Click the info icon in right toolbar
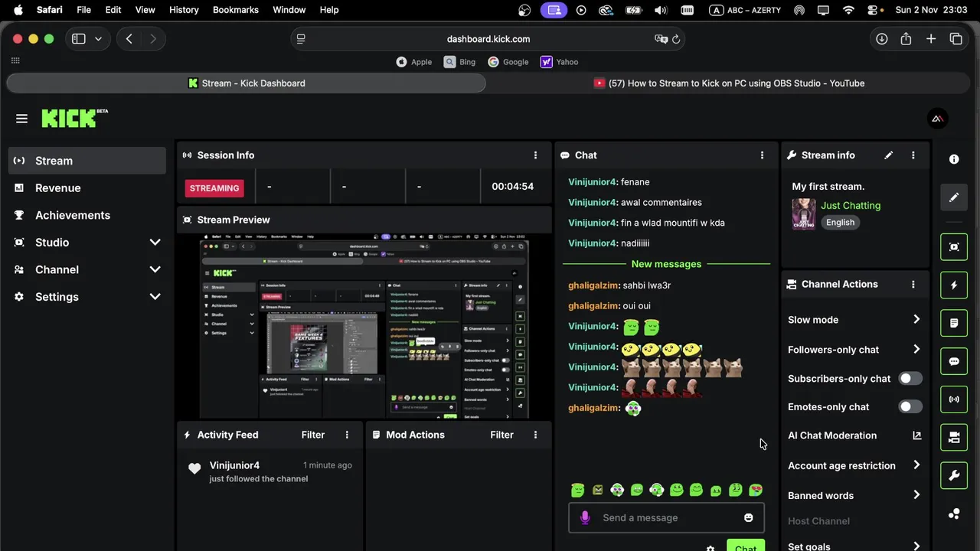Screen dimensions: 980x551 954,159
